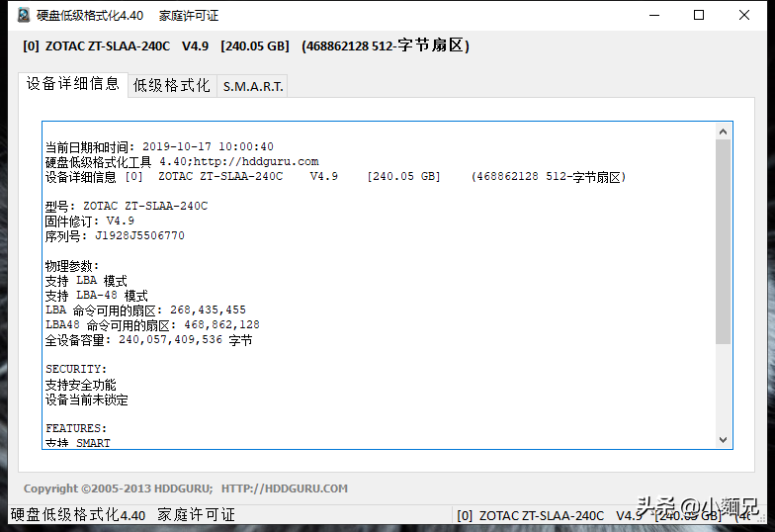
Task: Click the 4.40;http://hddguru.com line
Action: coord(182,162)
